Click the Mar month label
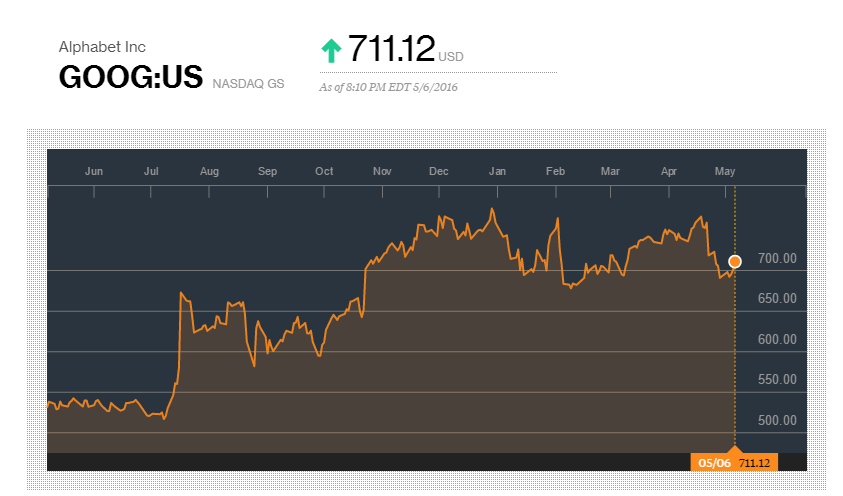This screenshot has width=843, height=496. pos(610,171)
